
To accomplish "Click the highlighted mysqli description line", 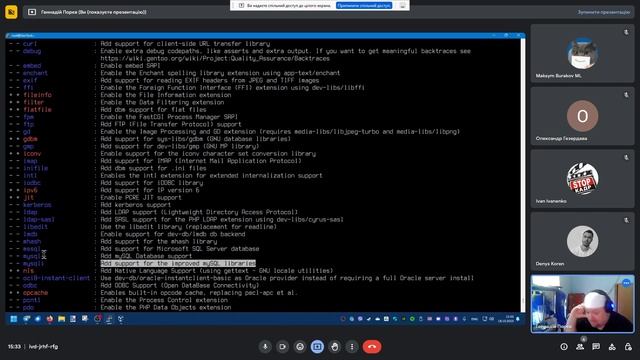I will pos(178,263).
